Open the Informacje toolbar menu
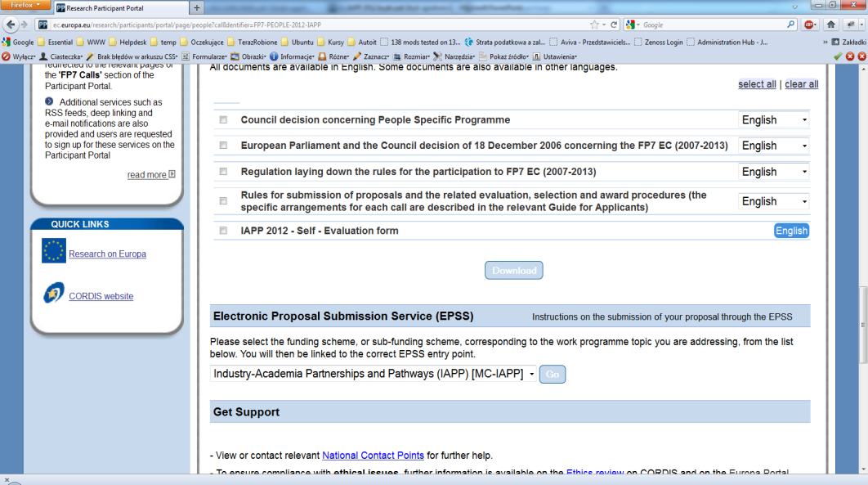 (x=292, y=56)
